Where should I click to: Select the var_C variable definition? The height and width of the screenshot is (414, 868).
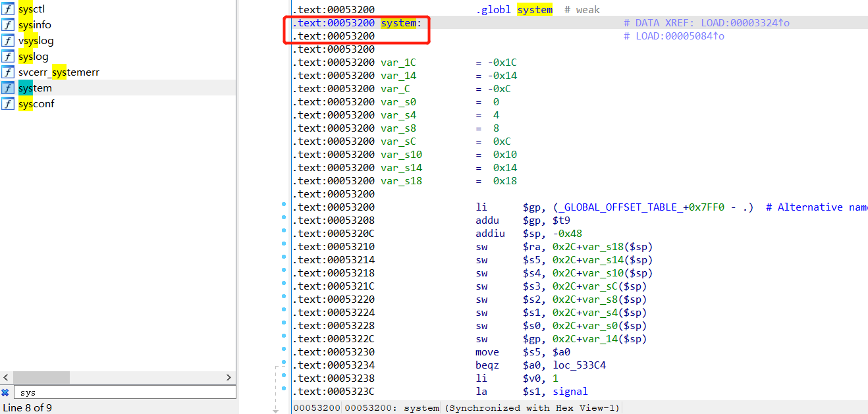395,89
